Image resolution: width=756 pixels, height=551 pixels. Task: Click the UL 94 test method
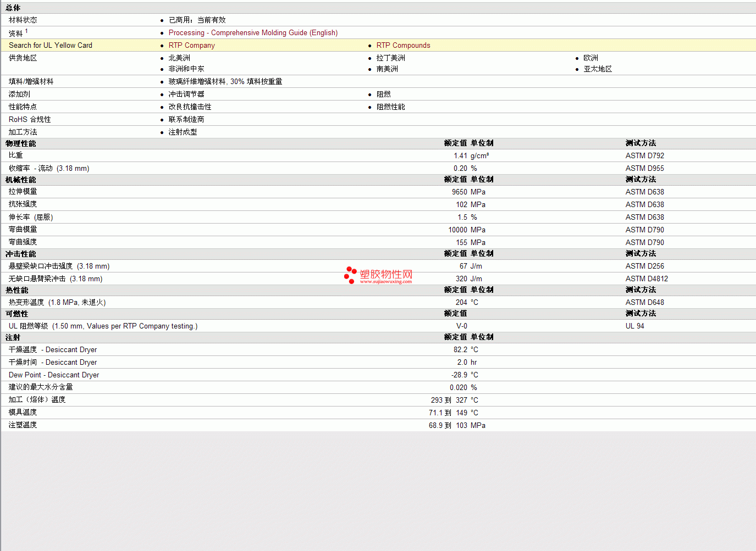tap(635, 326)
